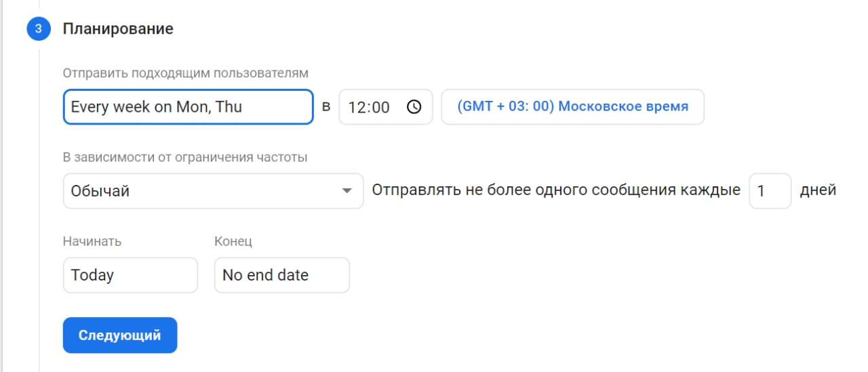Click the Следующий button
The height and width of the screenshot is (372, 868).
click(x=120, y=335)
